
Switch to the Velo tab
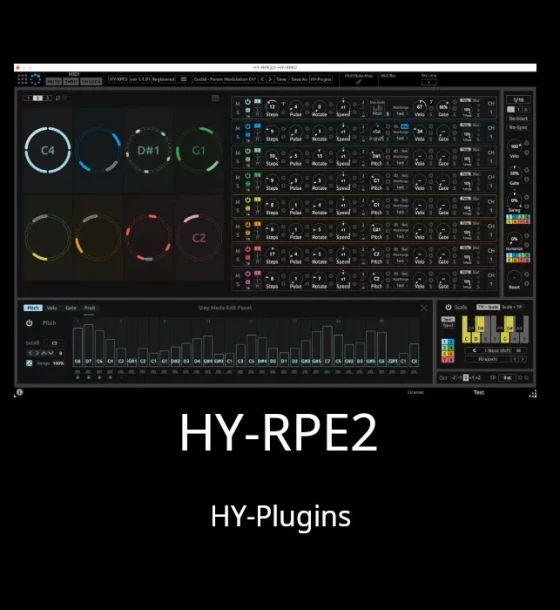pyautogui.click(x=52, y=308)
